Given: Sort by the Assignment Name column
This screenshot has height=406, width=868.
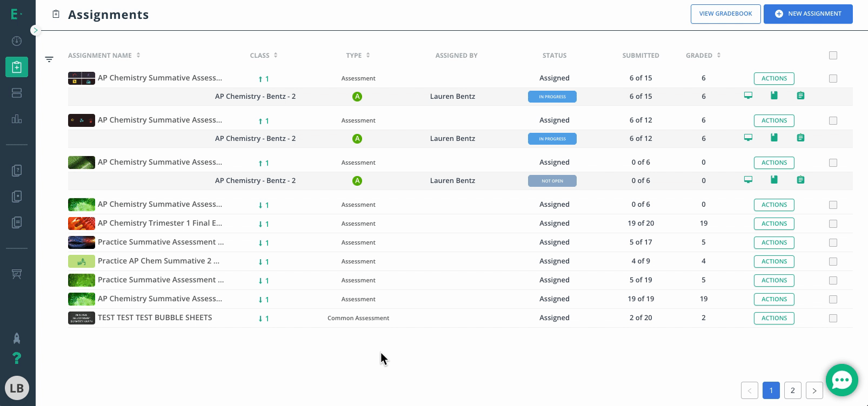Looking at the screenshot, I should (138, 56).
